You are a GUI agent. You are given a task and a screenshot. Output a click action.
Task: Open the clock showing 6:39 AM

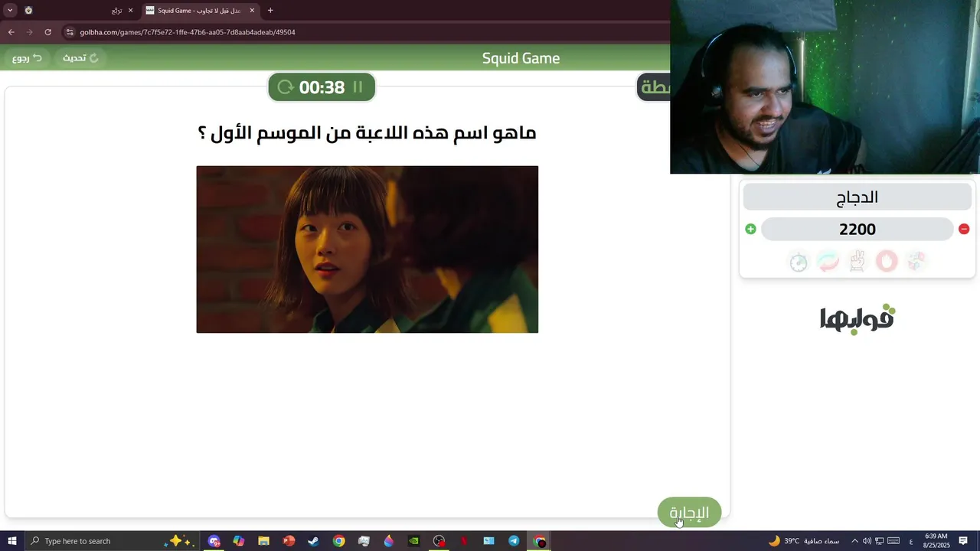coord(936,541)
